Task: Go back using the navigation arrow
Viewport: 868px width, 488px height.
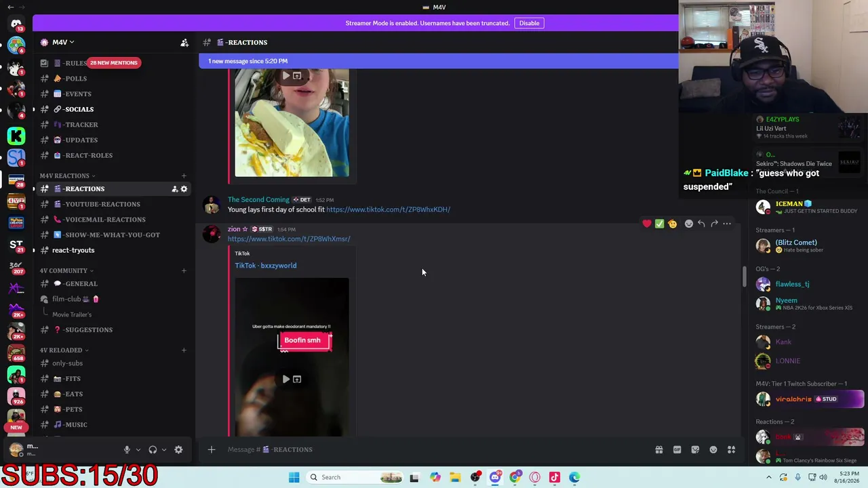Action: click(x=11, y=7)
